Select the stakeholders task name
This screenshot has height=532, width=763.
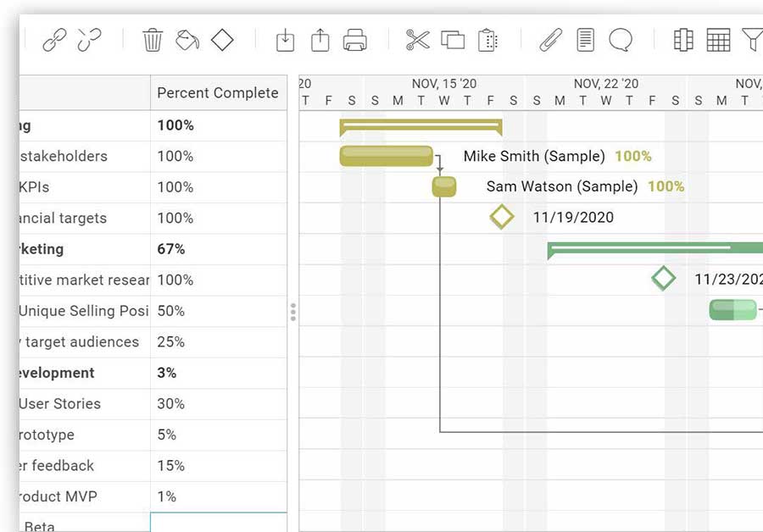click(x=64, y=156)
